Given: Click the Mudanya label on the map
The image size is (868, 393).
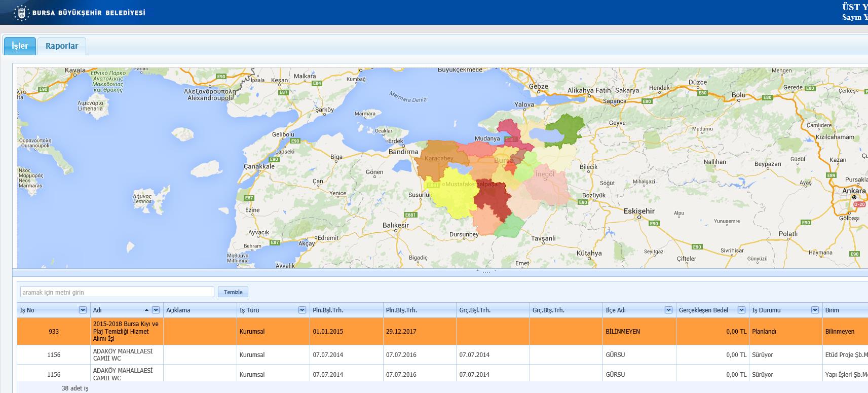Looking at the screenshot, I should point(487,138).
